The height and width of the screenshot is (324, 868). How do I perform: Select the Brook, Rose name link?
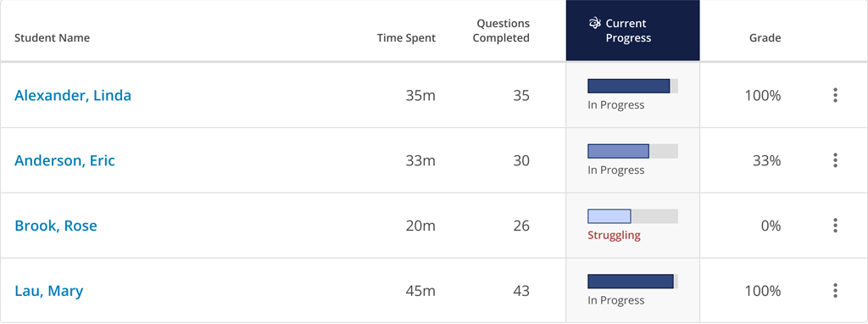pos(55,226)
